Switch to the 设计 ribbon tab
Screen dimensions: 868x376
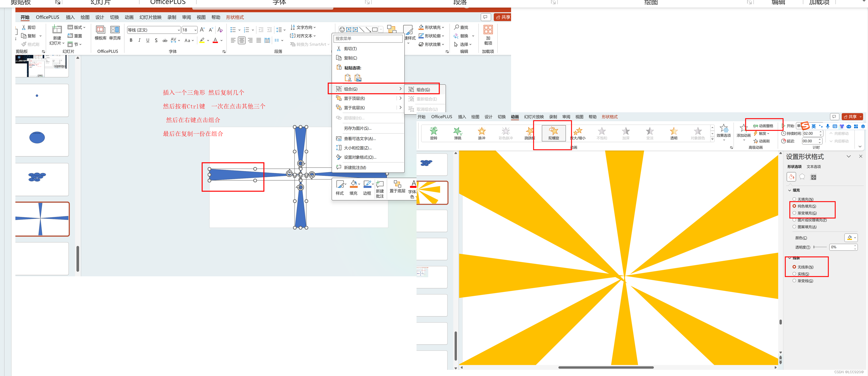point(99,17)
